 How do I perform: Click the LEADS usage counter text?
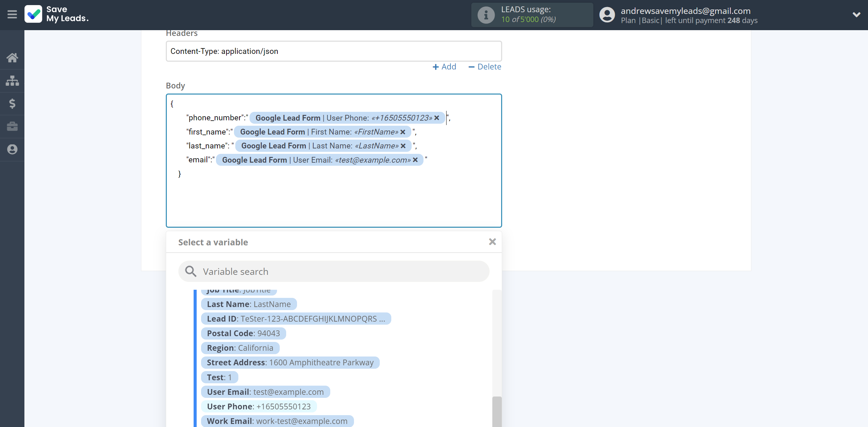528,19
